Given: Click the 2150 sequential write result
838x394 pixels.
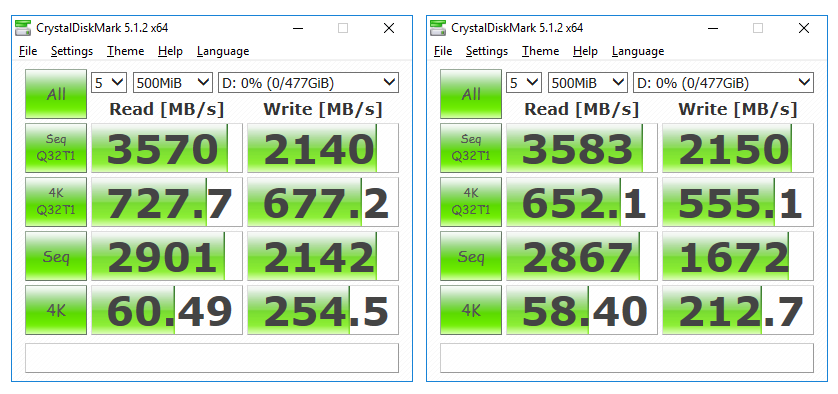Looking at the screenshot, I should tap(738, 148).
